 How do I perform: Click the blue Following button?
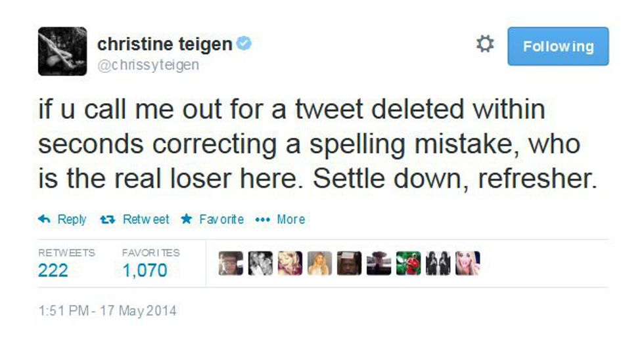(x=558, y=46)
